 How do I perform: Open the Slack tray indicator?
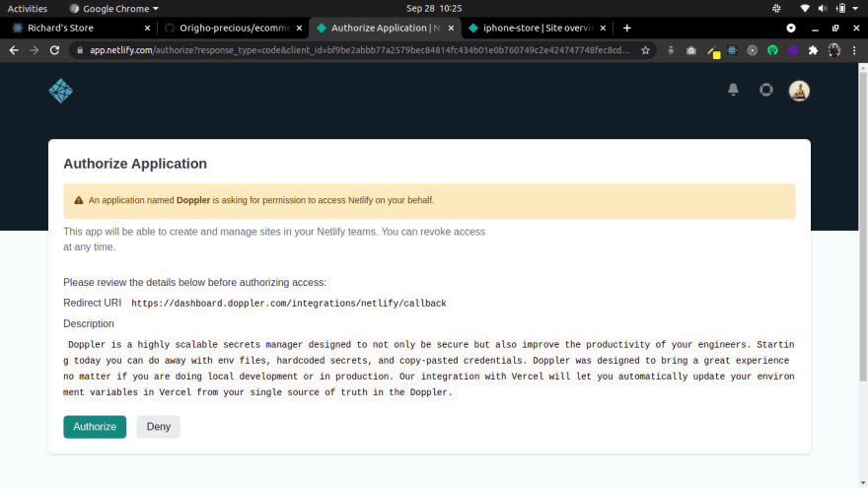click(776, 8)
